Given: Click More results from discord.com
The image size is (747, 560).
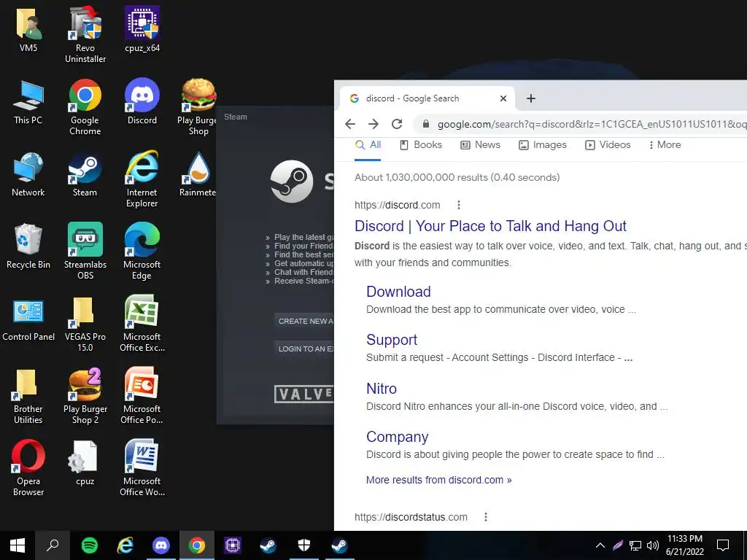Looking at the screenshot, I should 438,480.
